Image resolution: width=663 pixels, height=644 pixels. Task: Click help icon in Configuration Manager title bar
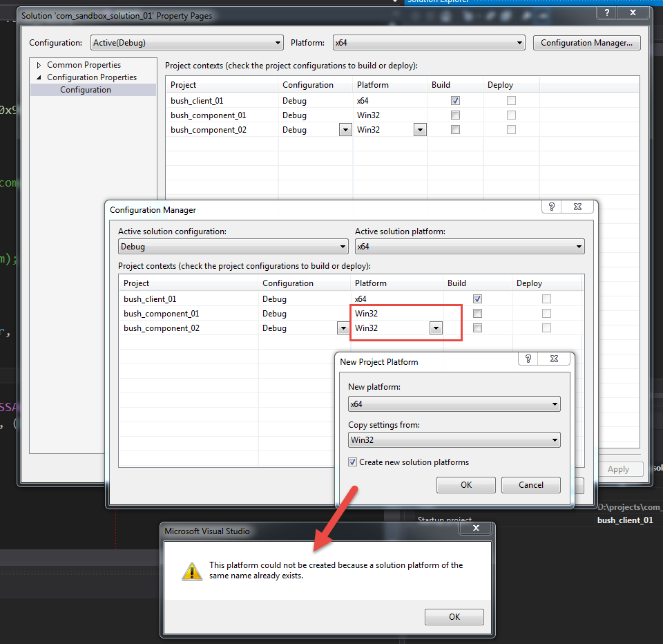(x=551, y=207)
